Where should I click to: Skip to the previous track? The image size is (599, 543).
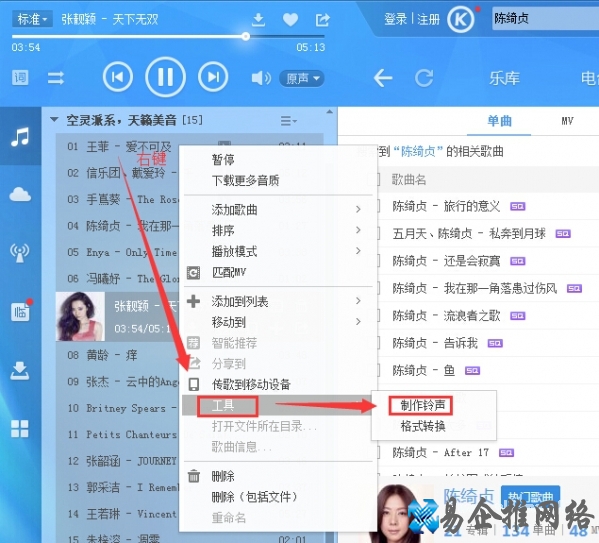118,77
